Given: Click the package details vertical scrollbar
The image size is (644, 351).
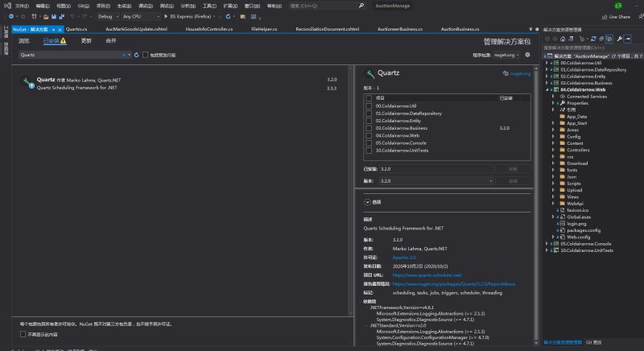Looking at the screenshot, I should (x=536, y=205).
